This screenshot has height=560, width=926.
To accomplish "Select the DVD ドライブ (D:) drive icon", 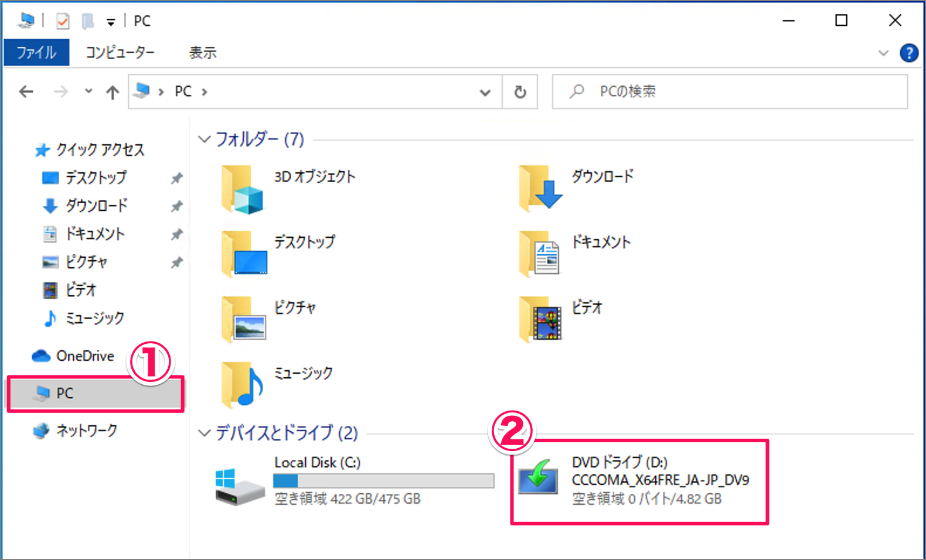I will pos(538,477).
